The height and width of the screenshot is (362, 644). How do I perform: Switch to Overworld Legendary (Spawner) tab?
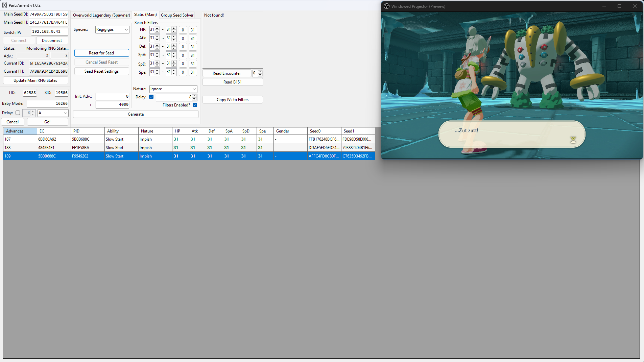click(x=101, y=15)
